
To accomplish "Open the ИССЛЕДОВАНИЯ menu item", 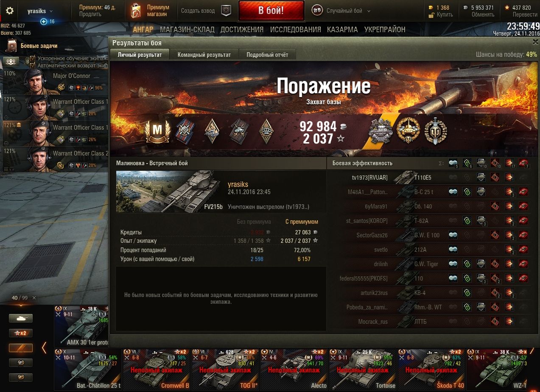I will pos(296,30).
